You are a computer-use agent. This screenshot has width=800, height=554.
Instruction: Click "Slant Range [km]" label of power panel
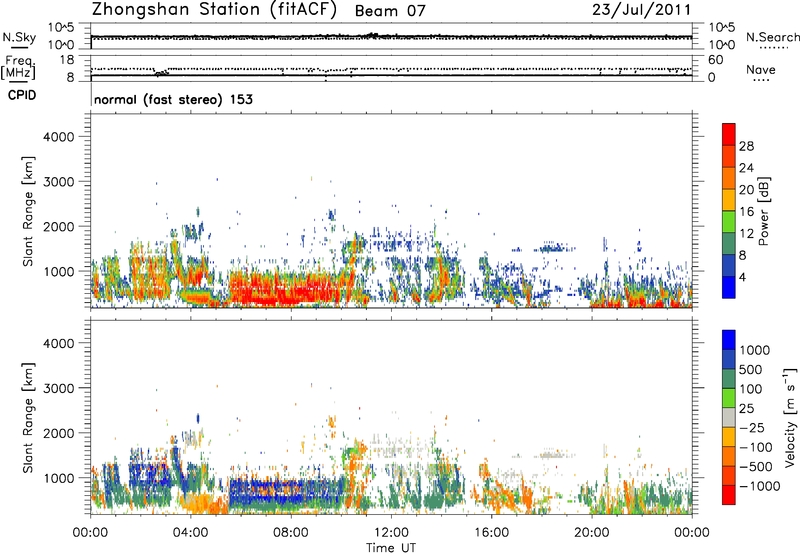point(28,211)
